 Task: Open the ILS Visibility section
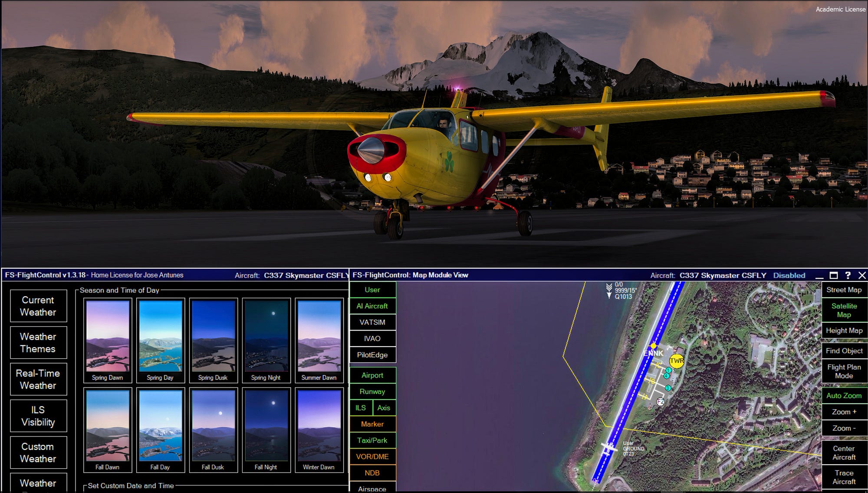click(x=38, y=416)
